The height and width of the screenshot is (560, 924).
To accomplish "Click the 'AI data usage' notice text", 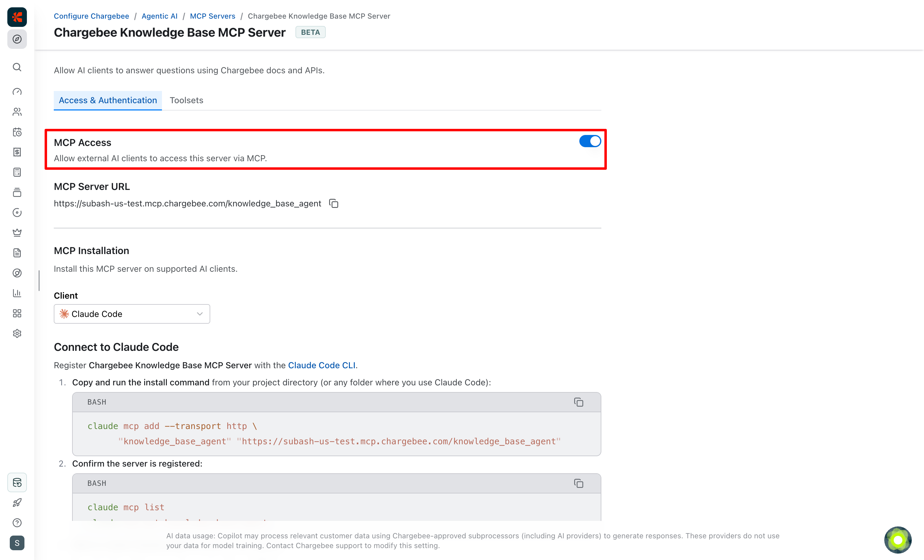I will 473,541.
